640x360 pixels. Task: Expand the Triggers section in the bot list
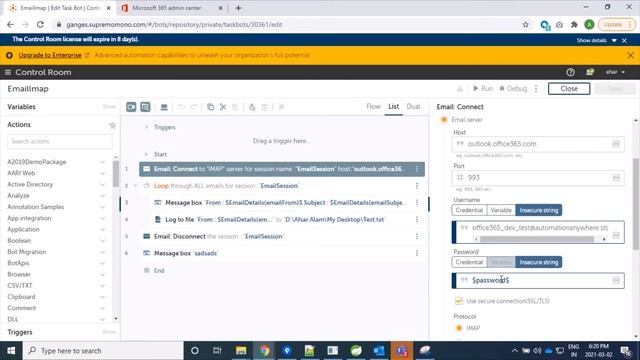coord(147,127)
